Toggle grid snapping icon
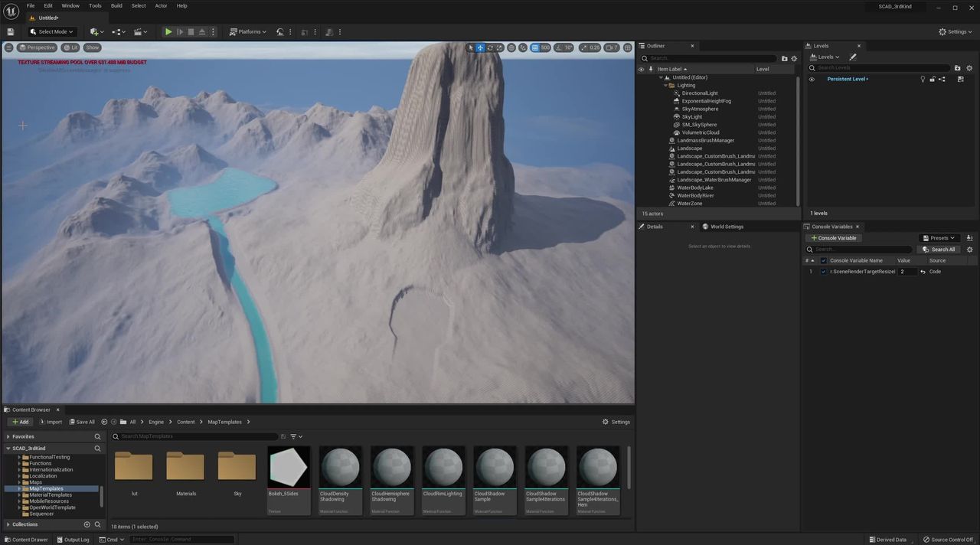Image resolution: width=980 pixels, height=545 pixels. coord(534,47)
